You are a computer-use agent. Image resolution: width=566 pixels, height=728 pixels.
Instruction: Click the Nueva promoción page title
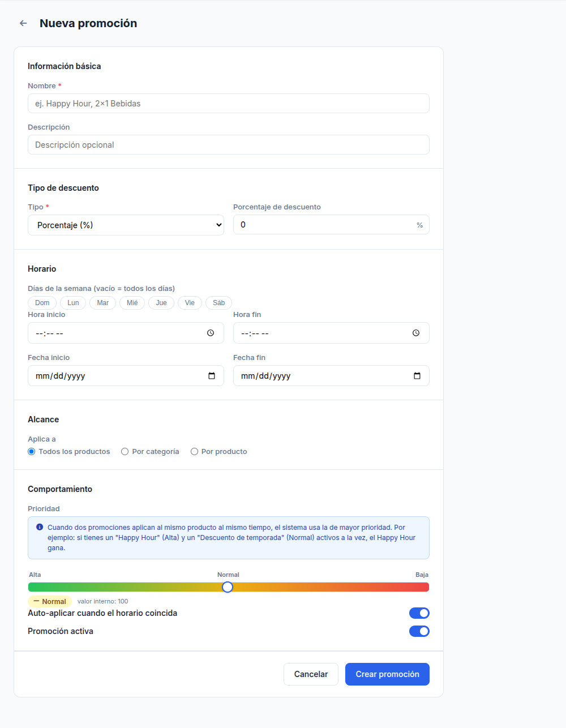coord(88,23)
